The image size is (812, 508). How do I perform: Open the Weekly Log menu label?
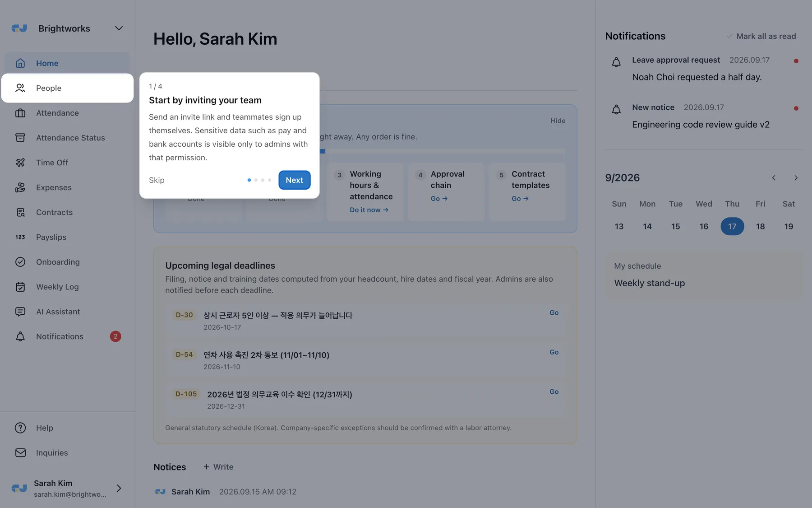(57, 287)
